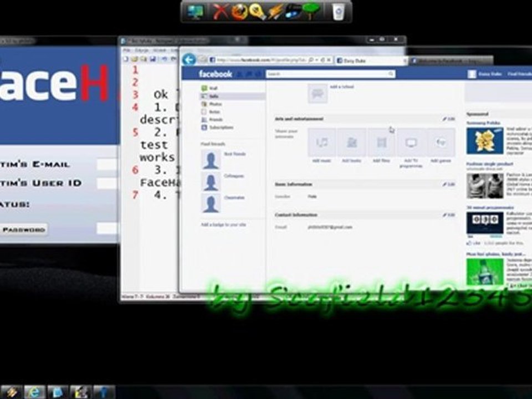
Task: Click the undo arrow in the editor toolbar
Action: pyautogui.click(x=164, y=59)
